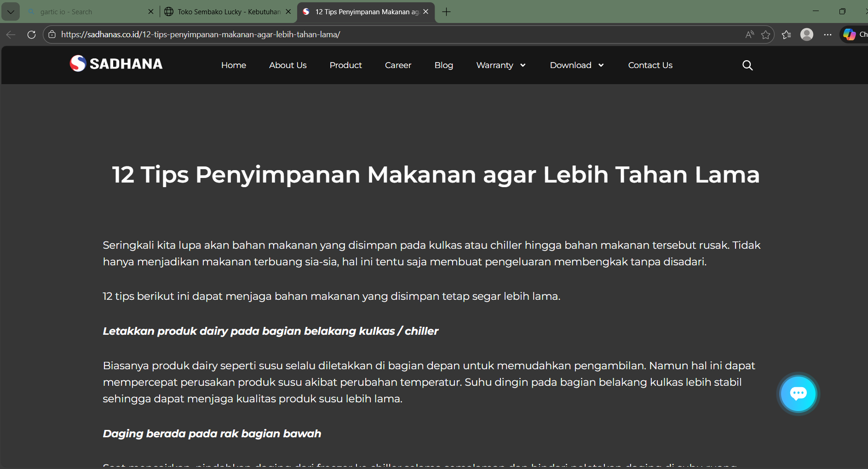Click the browser profile avatar icon

807,34
